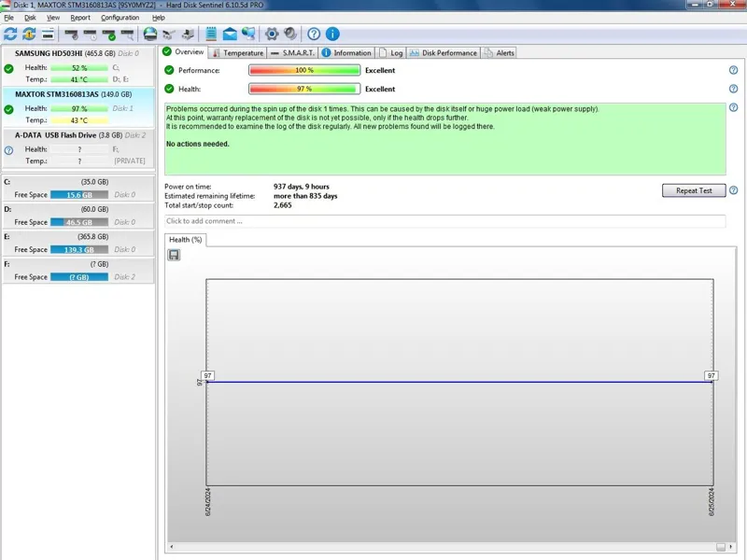Click the send email envelope toolbar icon
The image size is (747, 560).
click(x=230, y=35)
